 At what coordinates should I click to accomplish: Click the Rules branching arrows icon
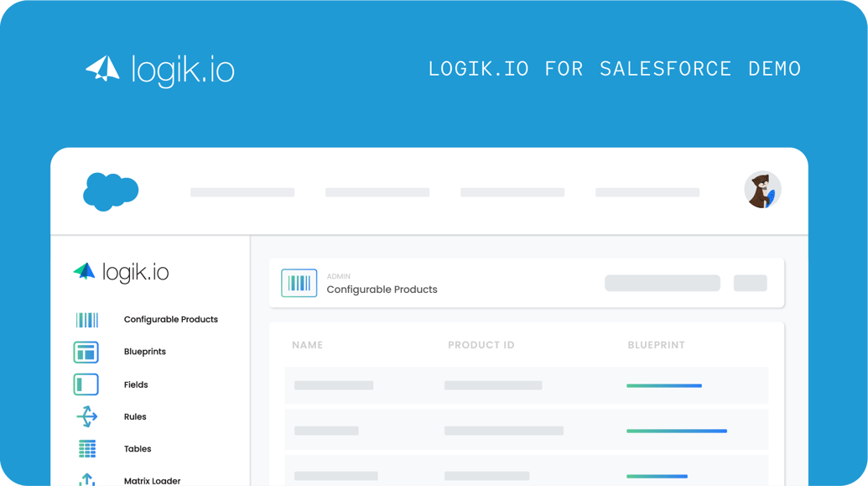[x=87, y=416]
